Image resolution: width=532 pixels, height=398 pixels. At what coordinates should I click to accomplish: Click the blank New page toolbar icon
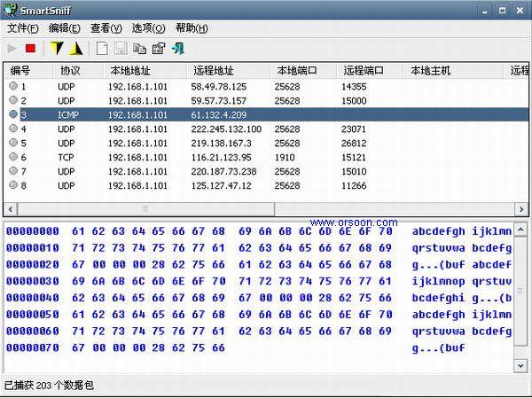pos(102,49)
